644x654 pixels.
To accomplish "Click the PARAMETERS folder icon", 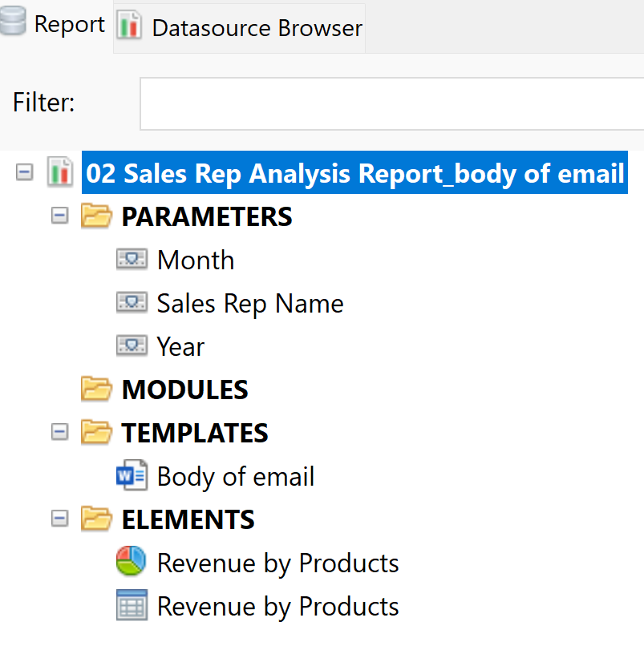I will (96, 216).
